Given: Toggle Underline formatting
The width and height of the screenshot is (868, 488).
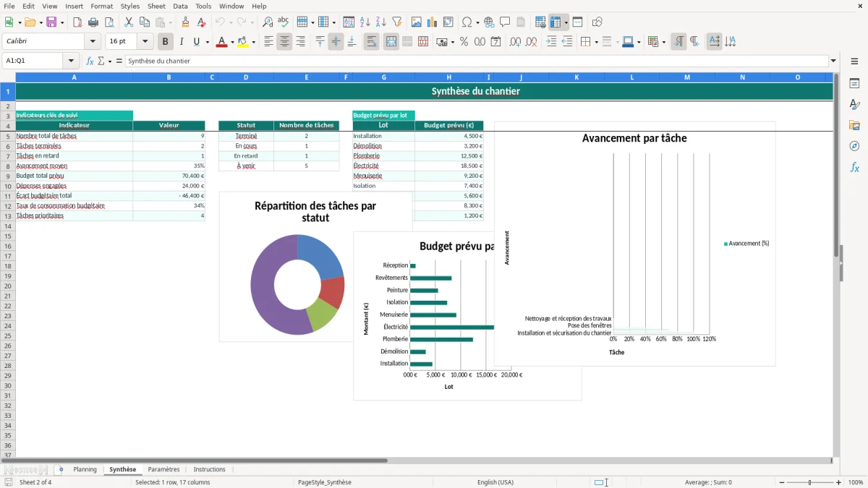Looking at the screenshot, I should 196,42.
